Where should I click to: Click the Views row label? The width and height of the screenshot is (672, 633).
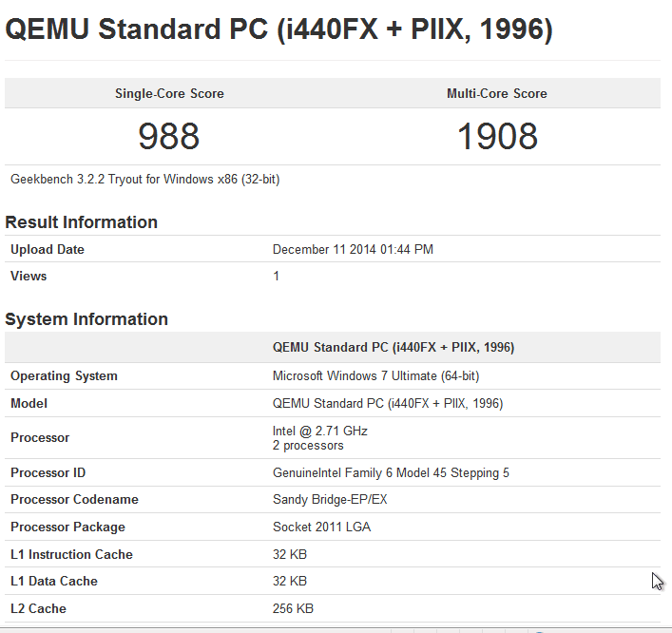pyautogui.click(x=29, y=277)
